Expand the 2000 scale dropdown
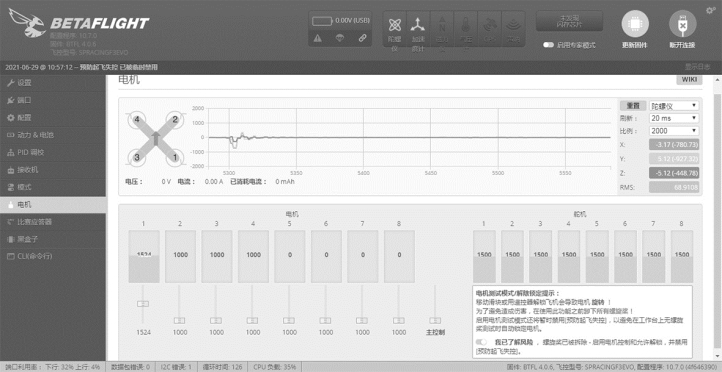 click(x=674, y=131)
